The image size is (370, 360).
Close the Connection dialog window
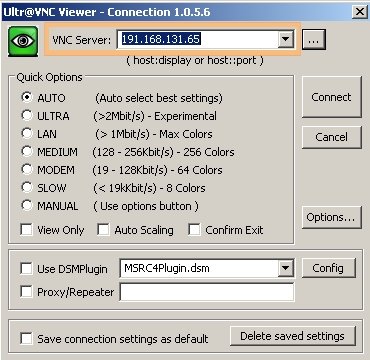pos(360,12)
